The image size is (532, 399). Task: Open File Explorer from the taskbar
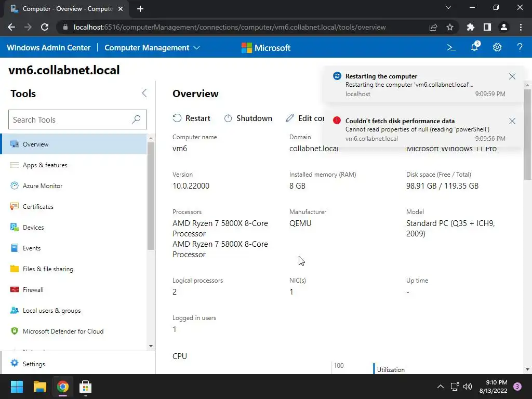click(39, 387)
